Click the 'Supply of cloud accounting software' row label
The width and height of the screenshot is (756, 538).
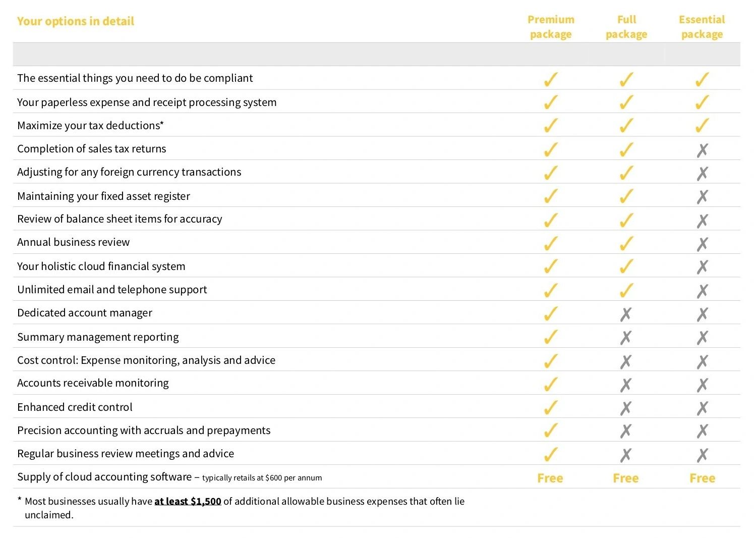104,477
